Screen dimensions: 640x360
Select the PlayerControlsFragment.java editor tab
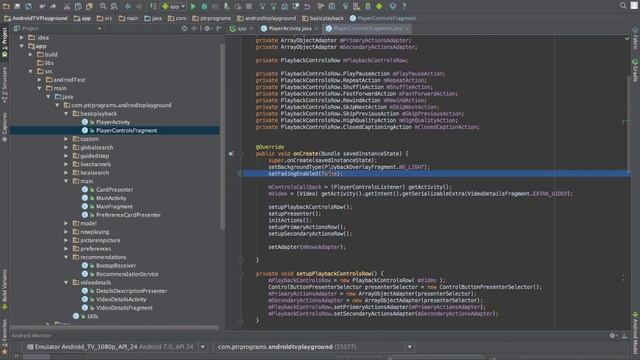pyautogui.click(x=367, y=29)
